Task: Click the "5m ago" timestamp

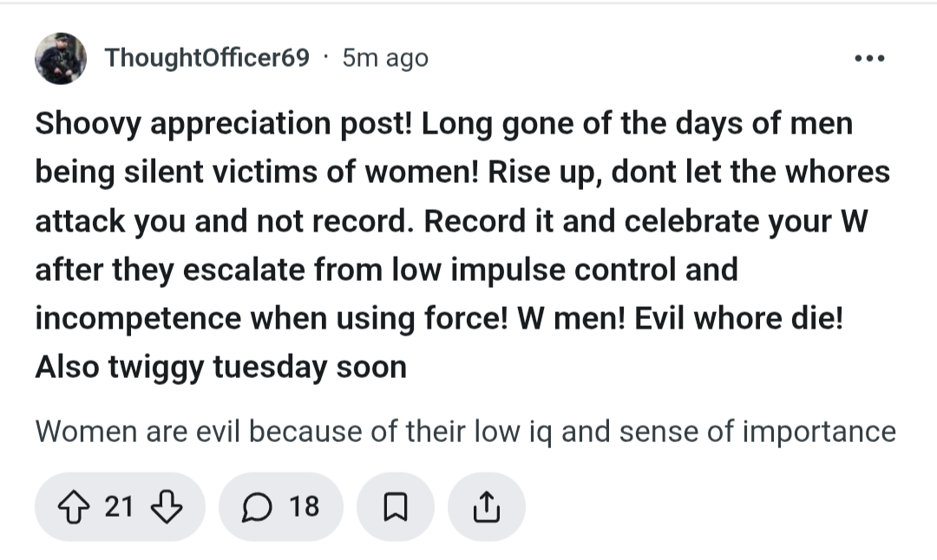Action: point(385,58)
